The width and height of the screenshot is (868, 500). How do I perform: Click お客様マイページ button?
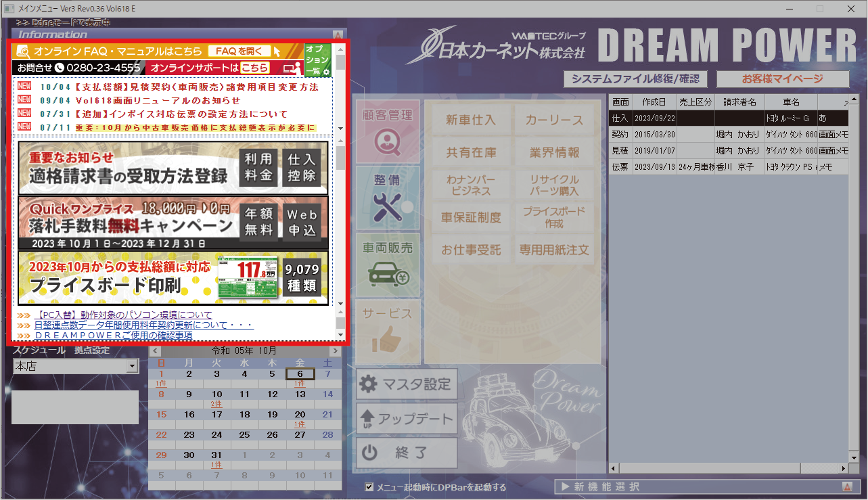(x=782, y=79)
